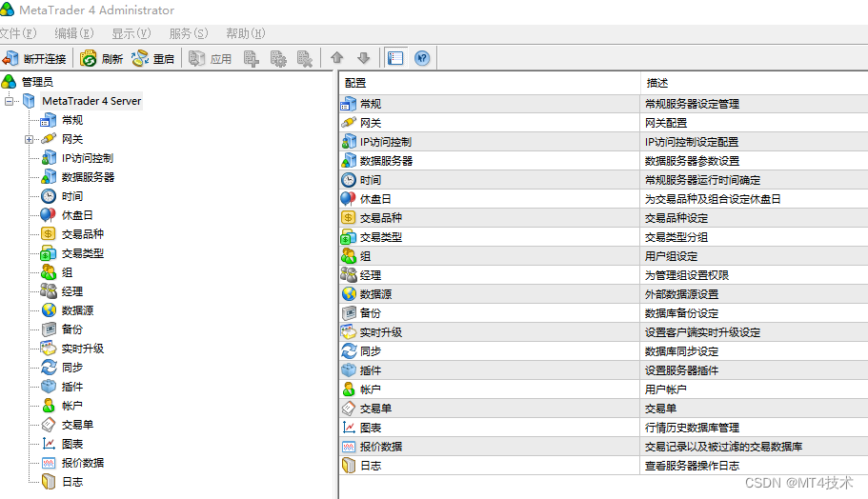Click the delete record toolbar icon

pyautogui.click(x=305, y=58)
